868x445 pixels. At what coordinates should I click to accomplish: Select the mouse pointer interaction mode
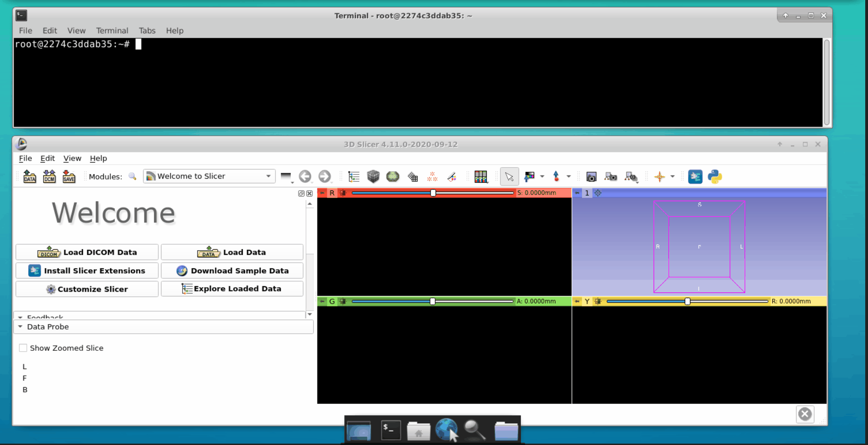tap(509, 176)
